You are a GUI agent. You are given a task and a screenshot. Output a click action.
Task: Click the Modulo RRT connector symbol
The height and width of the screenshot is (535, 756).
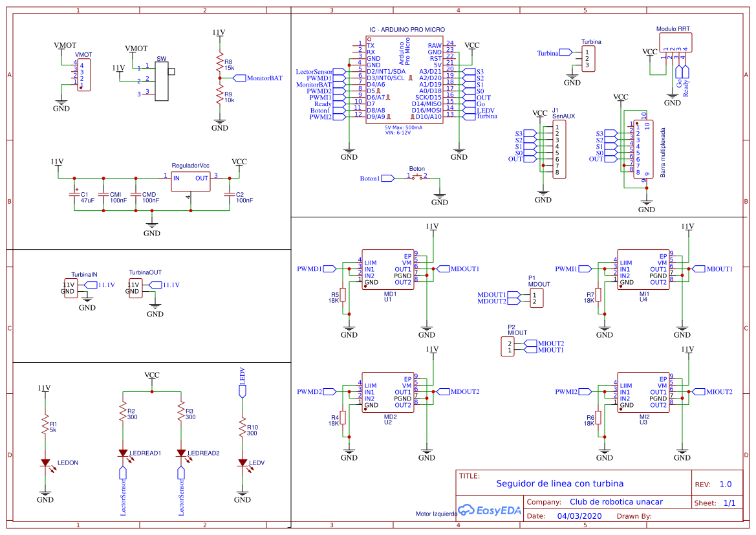pyautogui.click(x=675, y=42)
